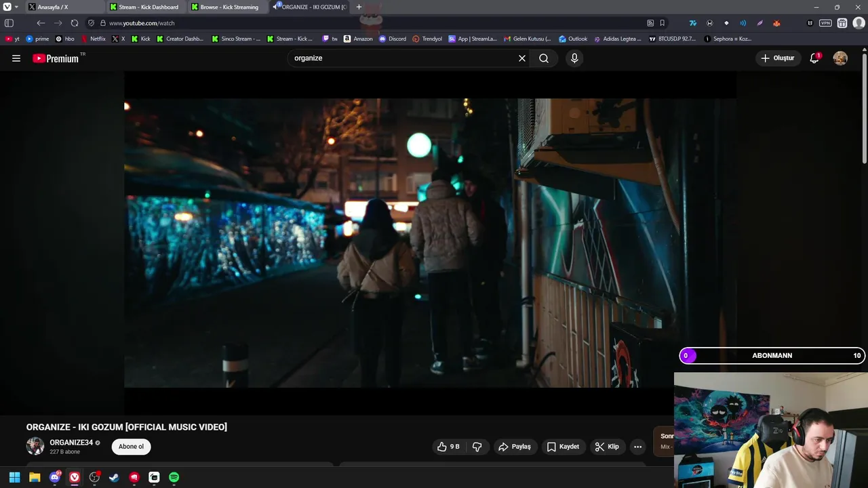Open new tab with plus button

click(359, 7)
